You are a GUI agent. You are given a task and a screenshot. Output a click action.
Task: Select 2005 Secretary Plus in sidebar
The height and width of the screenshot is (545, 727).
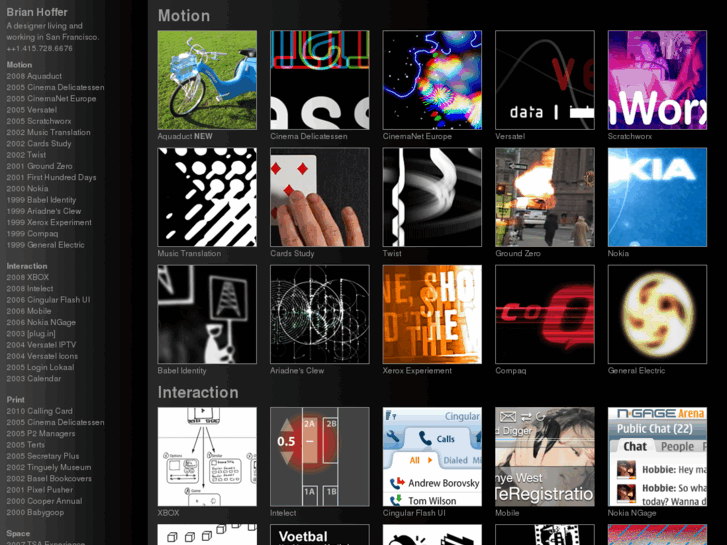43,456
